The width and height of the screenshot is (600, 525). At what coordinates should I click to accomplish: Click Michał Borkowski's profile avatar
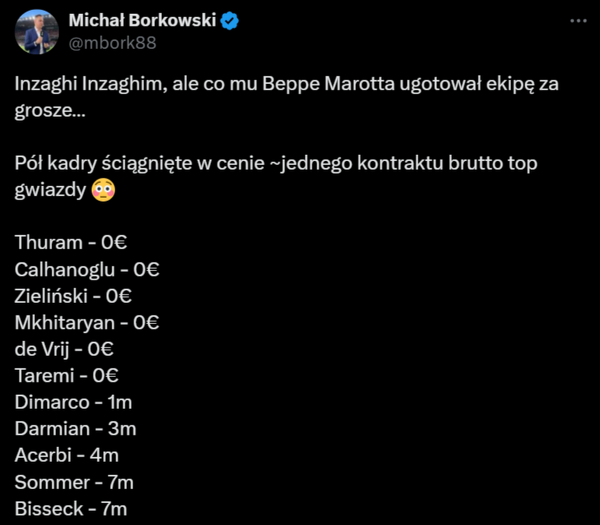point(36,32)
